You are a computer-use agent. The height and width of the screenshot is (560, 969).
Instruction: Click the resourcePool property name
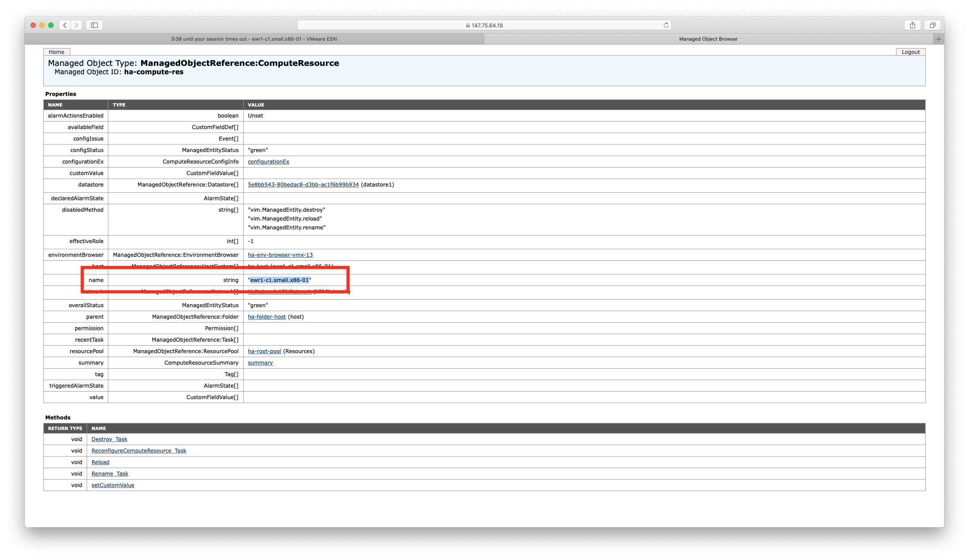pyautogui.click(x=86, y=351)
